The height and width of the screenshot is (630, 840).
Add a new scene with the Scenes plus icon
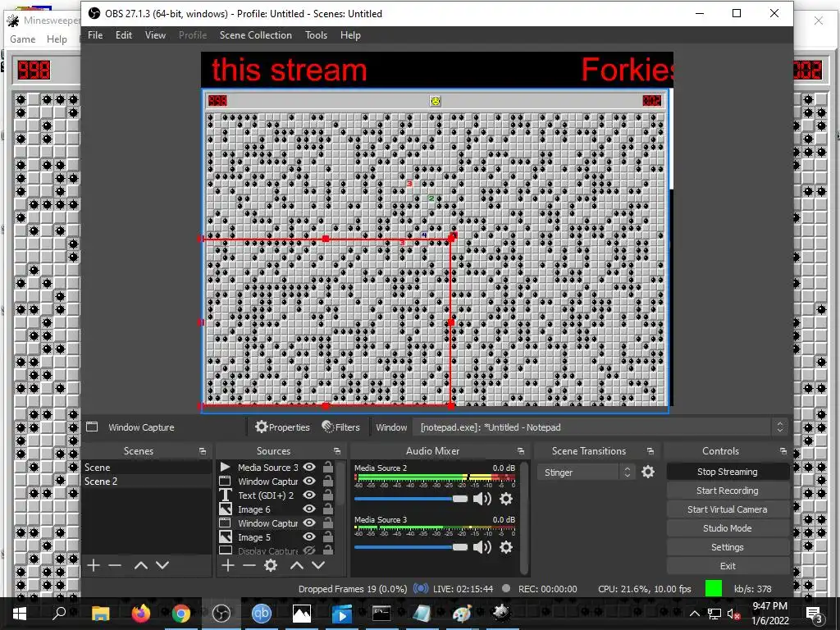click(x=94, y=565)
